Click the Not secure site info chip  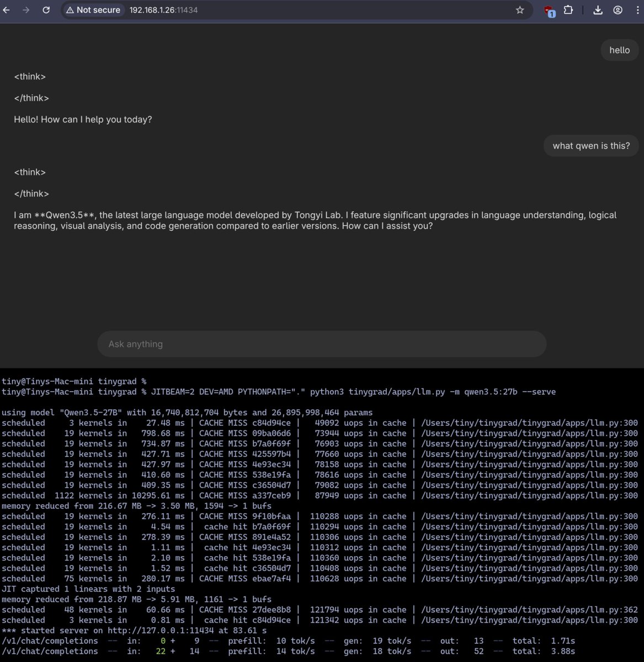pyautogui.click(x=93, y=10)
